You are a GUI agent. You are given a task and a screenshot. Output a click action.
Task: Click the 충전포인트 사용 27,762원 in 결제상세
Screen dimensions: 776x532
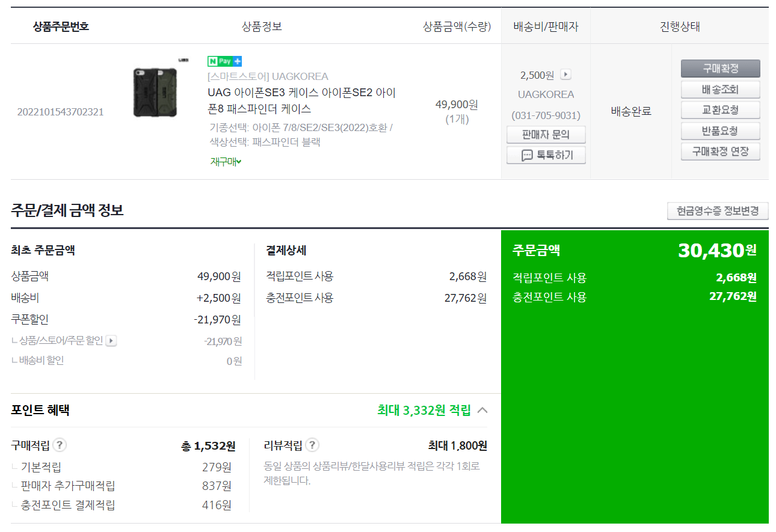click(x=376, y=298)
